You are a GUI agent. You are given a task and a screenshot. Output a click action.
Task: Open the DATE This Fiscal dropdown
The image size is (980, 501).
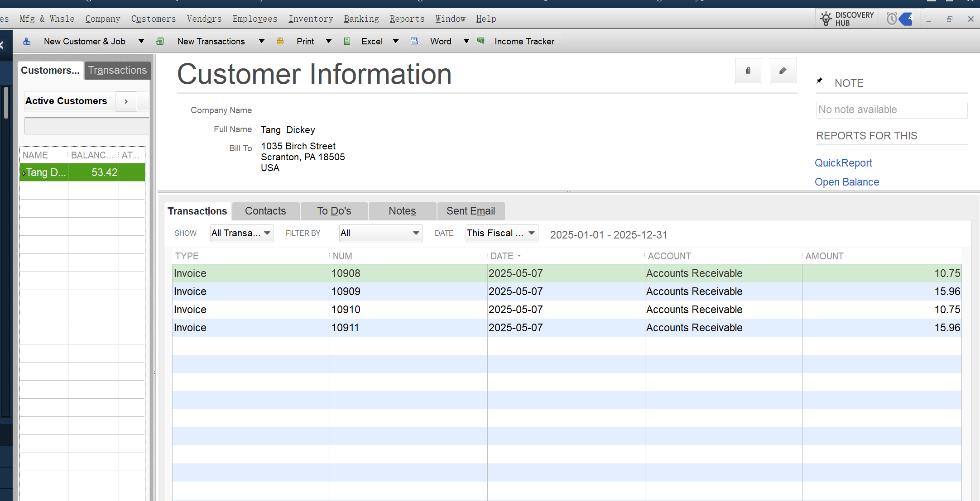[x=502, y=233]
